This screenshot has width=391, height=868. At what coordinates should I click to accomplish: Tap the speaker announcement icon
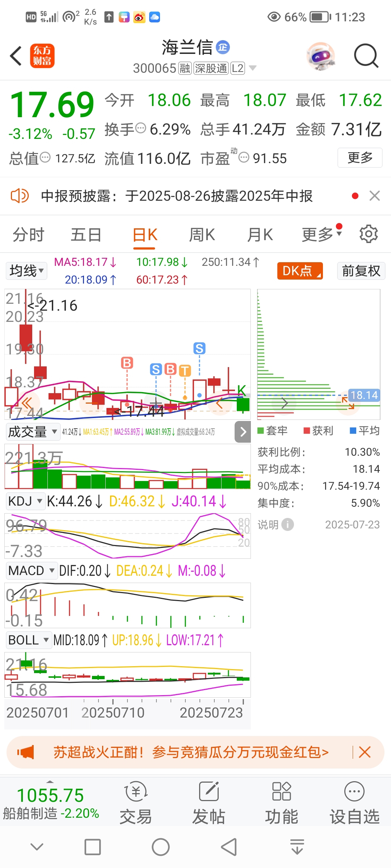[x=20, y=196]
